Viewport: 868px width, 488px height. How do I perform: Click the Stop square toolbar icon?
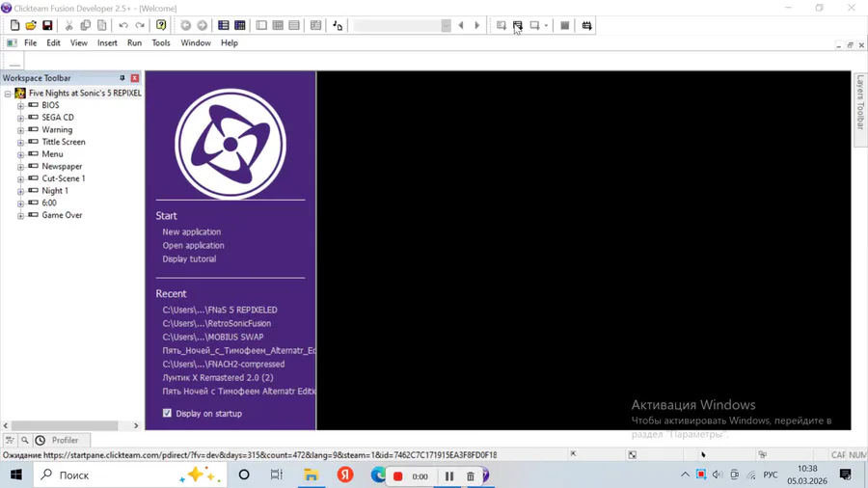[564, 25]
